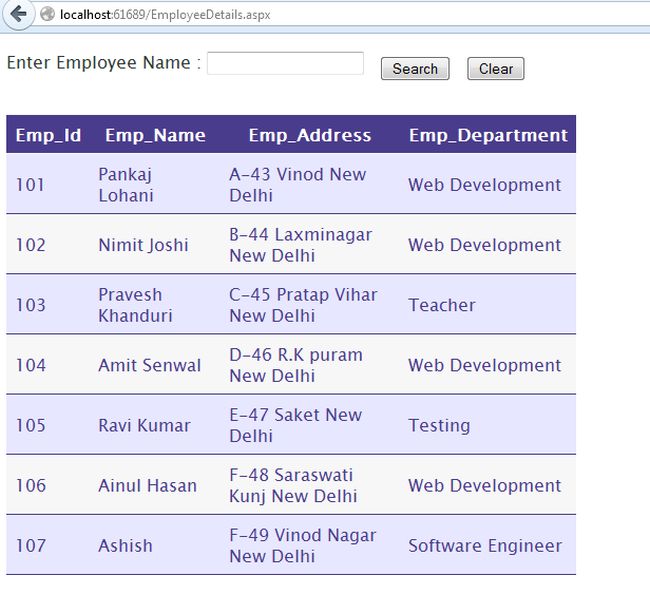Viewport: 650px width, 595px height.
Task: Click the Emp_Address column header
Action: coord(310,135)
